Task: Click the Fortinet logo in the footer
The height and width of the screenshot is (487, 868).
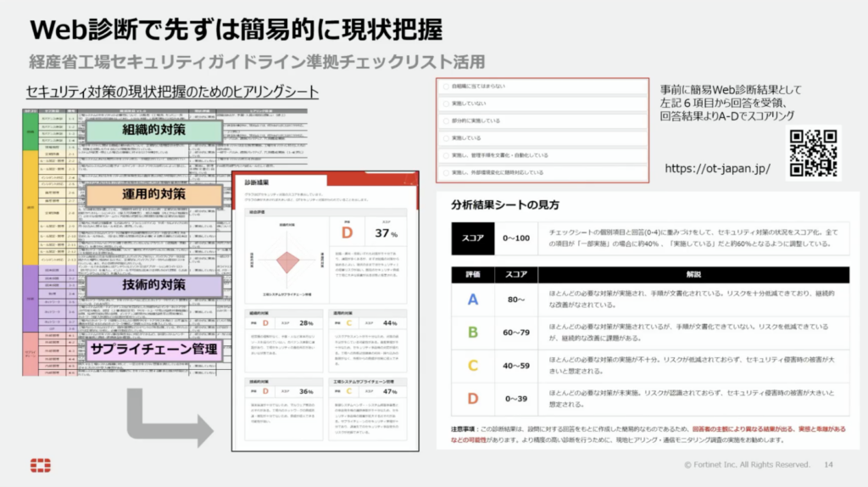Action: (40, 465)
